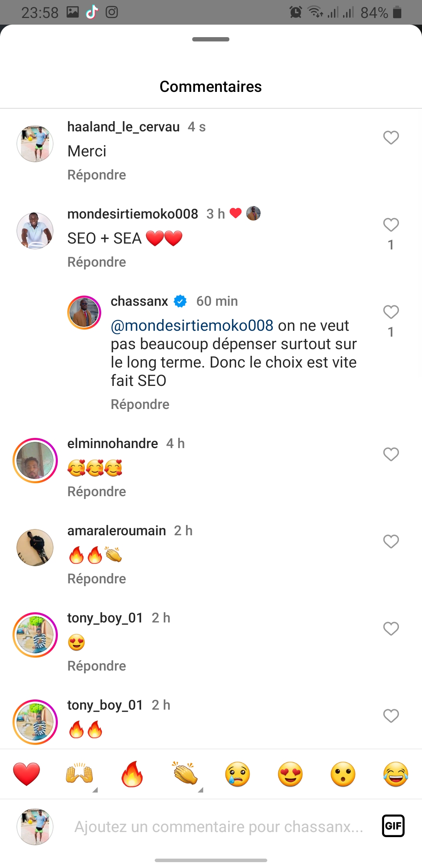422x868 pixels.
Task: Insert the laughing tears quick emoji
Action: [x=396, y=774]
